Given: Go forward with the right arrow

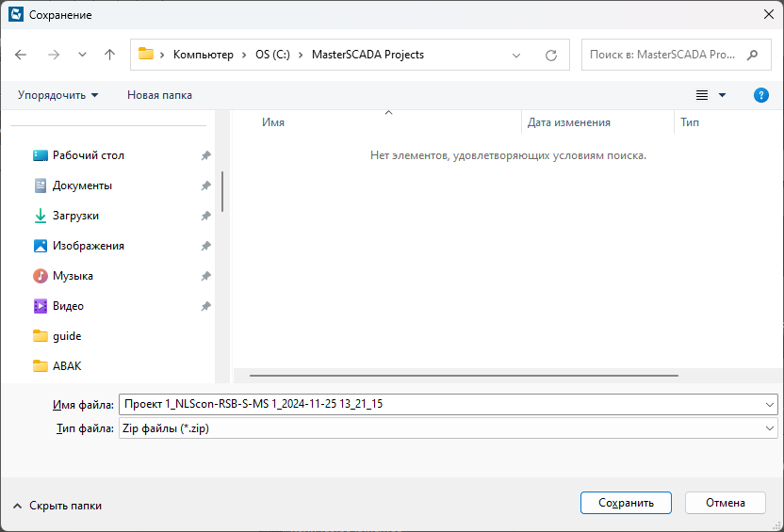Looking at the screenshot, I should point(54,55).
